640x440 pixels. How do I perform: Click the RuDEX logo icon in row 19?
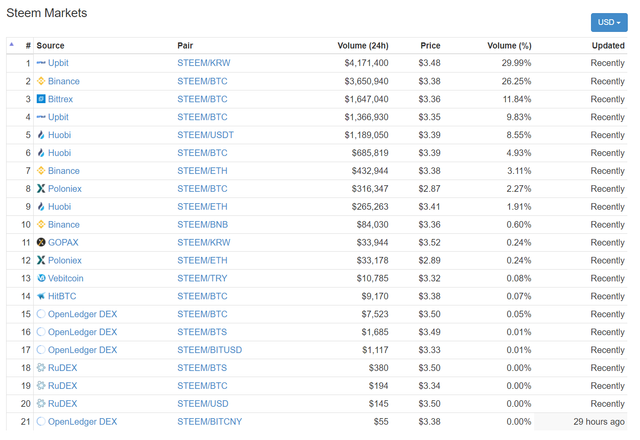pyautogui.click(x=41, y=386)
